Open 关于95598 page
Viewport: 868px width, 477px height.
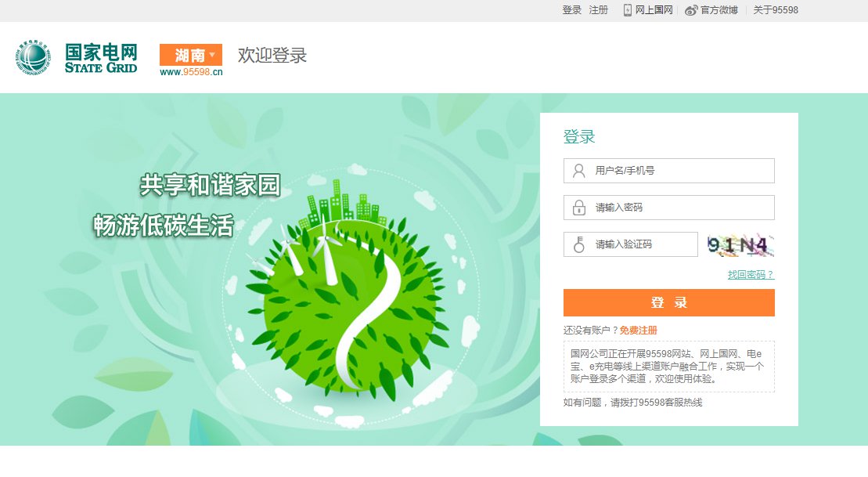[x=776, y=10]
